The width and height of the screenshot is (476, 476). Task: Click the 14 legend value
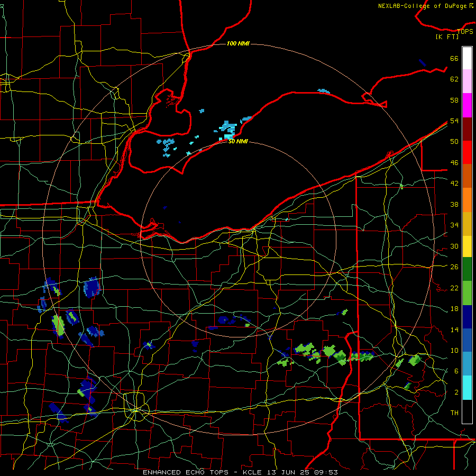(x=454, y=329)
